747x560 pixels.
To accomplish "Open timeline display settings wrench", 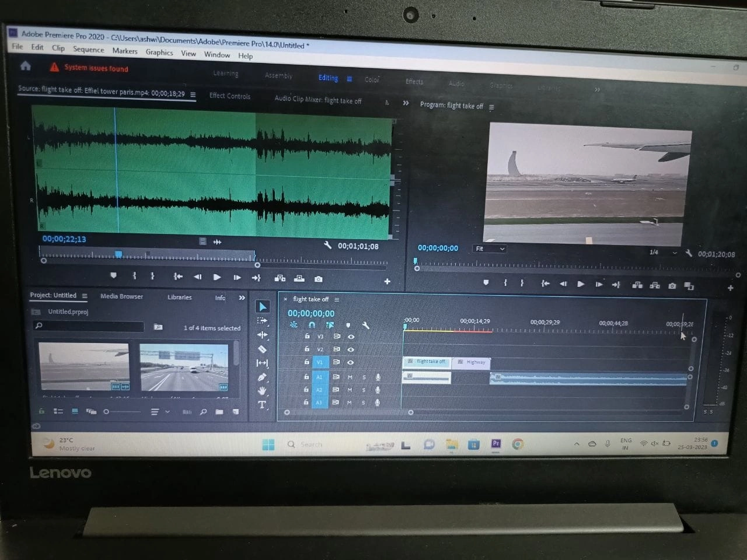I will click(366, 325).
